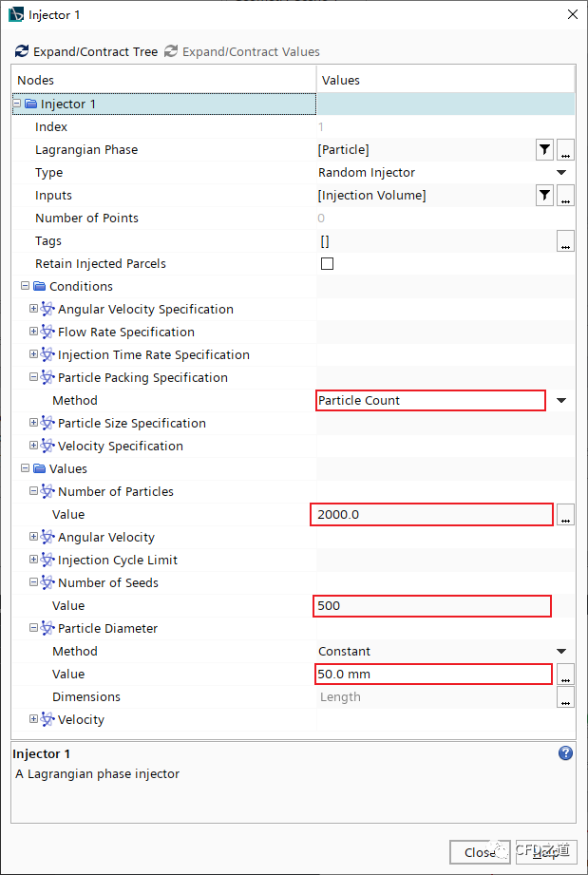
Task: Expand Velocity Specification node
Action: (33, 446)
